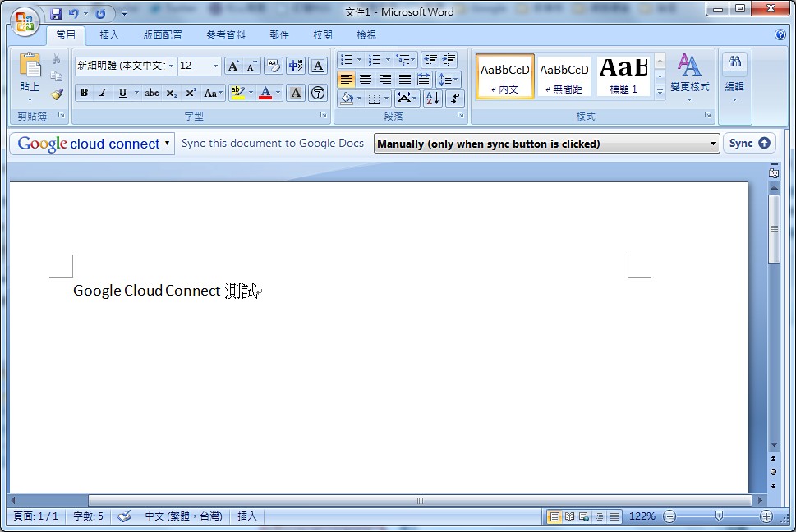Open the numbered list dropdown
The height and width of the screenshot is (532, 796).
[x=388, y=60]
